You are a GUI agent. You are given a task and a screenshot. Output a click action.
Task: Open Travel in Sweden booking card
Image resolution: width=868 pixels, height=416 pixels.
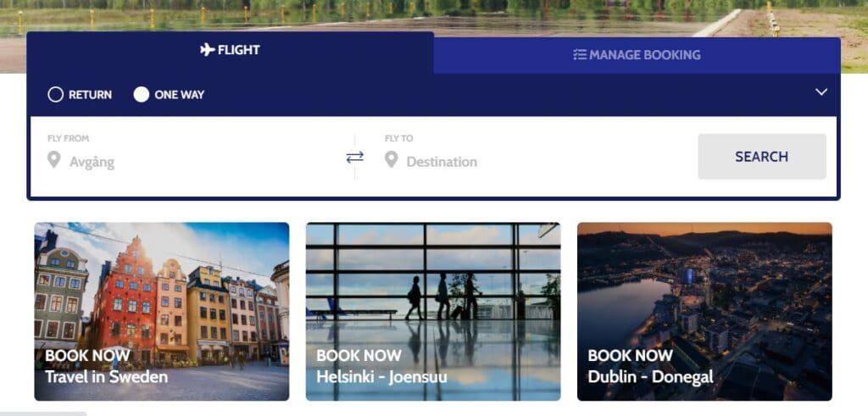coord(162,312)
